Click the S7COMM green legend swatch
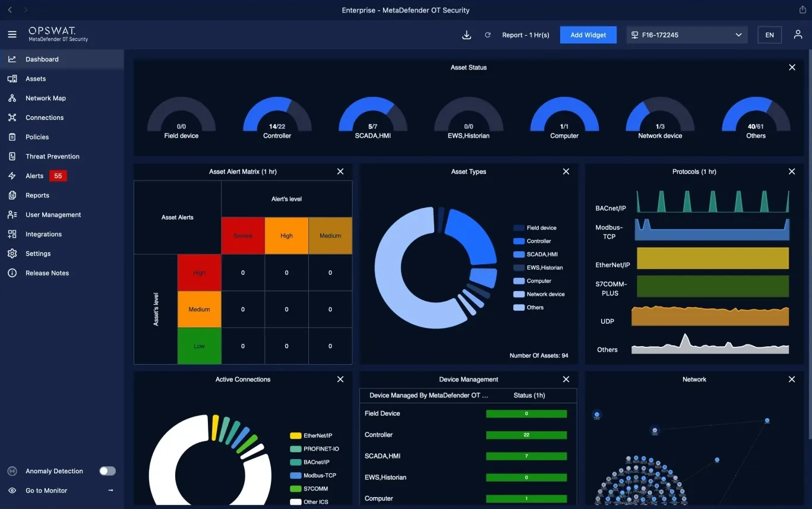 [295, 489]
